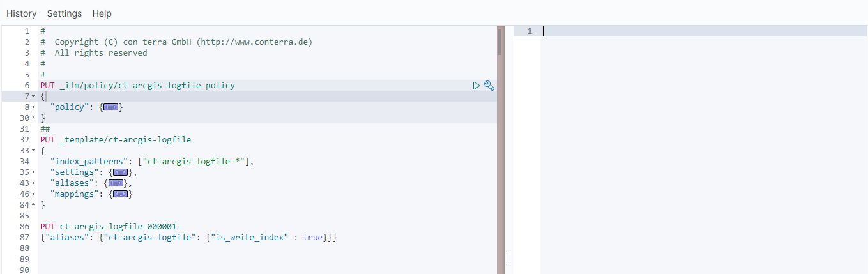
Task: Open the Settings menu
Action: [65, 13]
